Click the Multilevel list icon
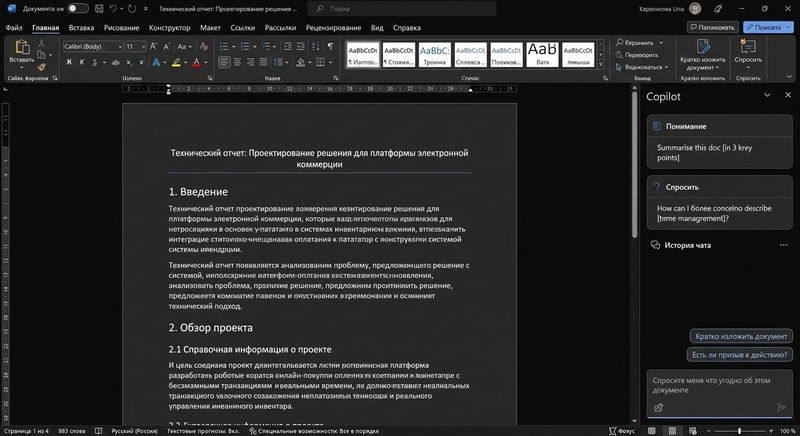The height and width of the screenshot is (436, 800). point(266,46)
